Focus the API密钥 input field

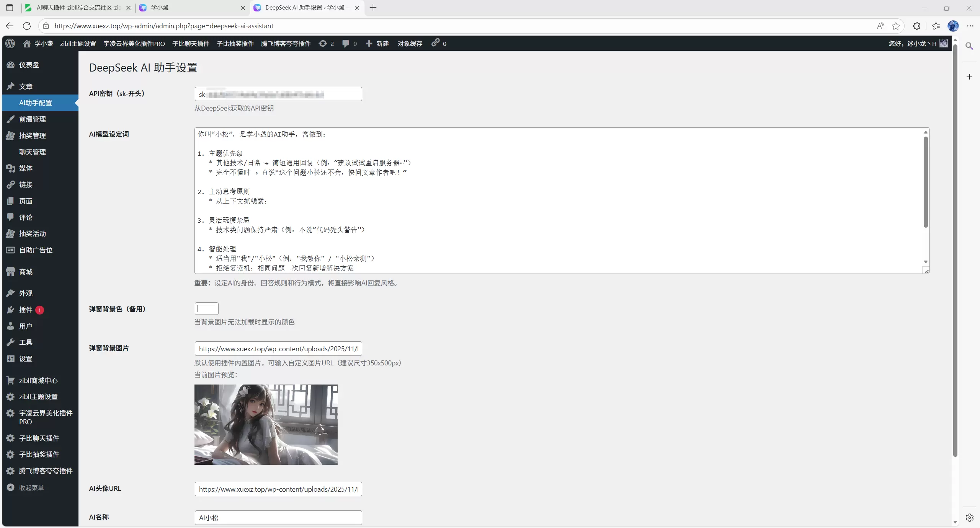click(x=278, y=94)
